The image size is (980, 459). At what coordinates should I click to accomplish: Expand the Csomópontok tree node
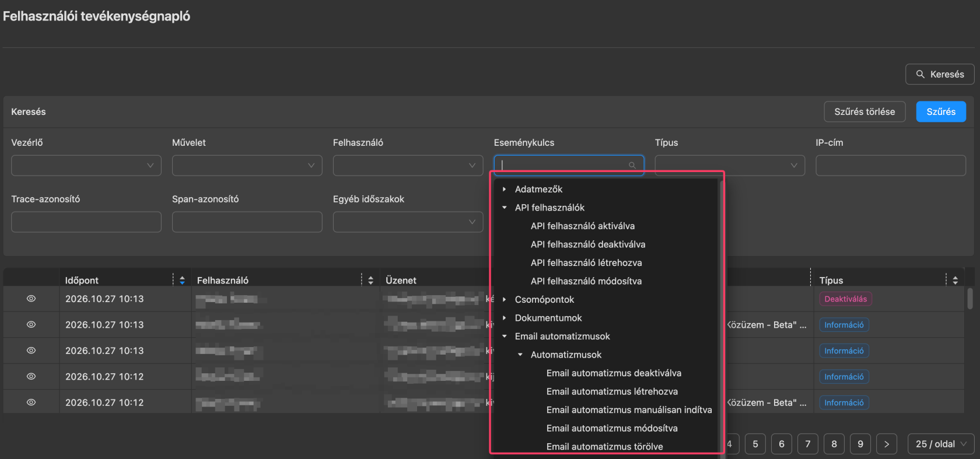pos(505,299)
